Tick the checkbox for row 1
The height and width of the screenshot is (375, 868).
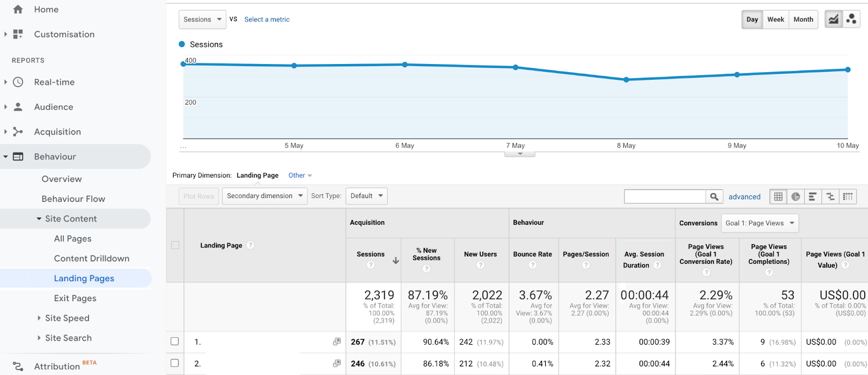(175, 341)
